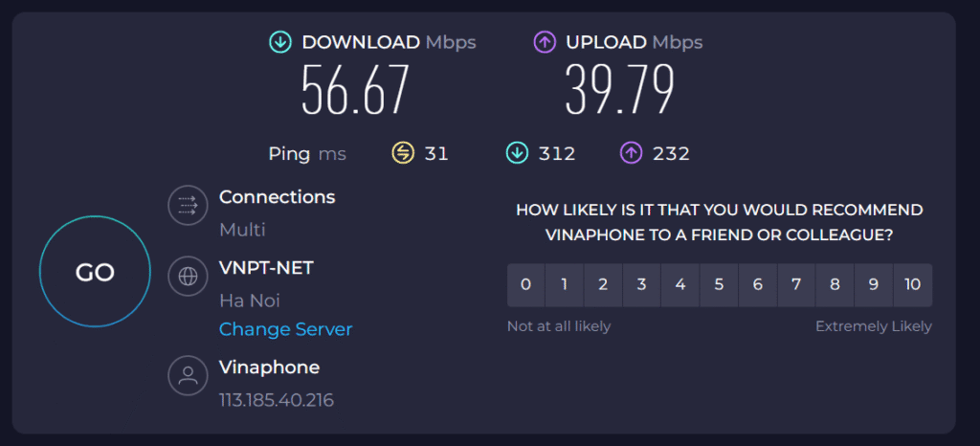Viewport: 980px width, 446px height.
Task: Pick rating 8 for recommending Vinaphone
Action: coord(835,284)
